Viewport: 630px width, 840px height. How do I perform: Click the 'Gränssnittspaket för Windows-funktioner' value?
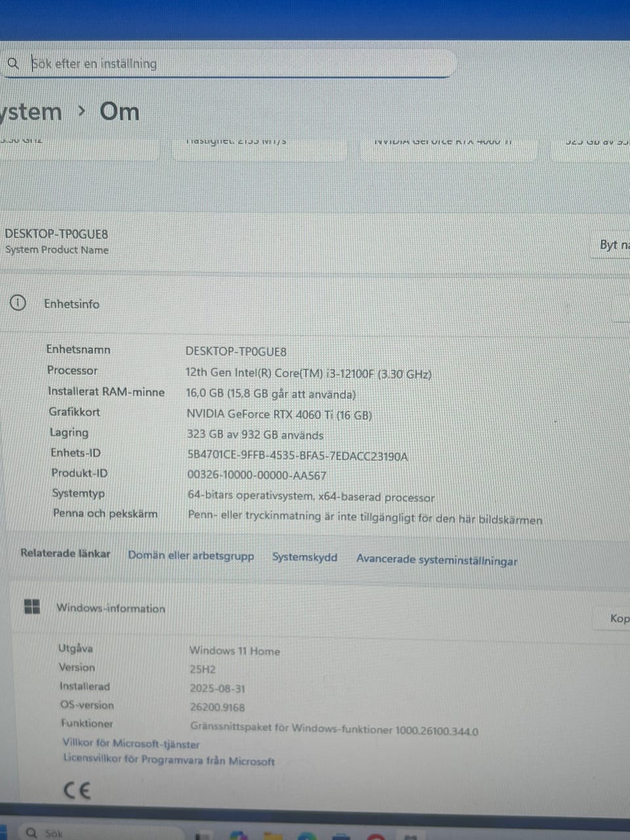coord(334,728)
